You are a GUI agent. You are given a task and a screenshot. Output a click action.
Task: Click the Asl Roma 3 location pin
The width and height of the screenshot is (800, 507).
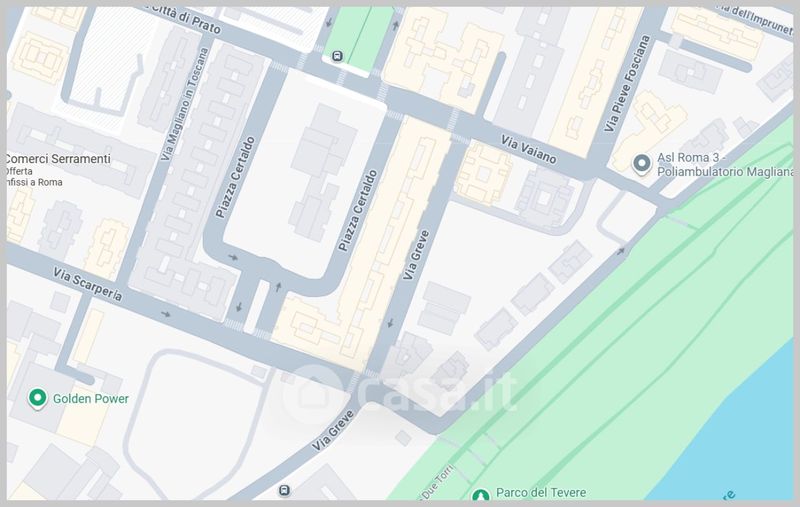pyautogui.click(x=641, y=164)
